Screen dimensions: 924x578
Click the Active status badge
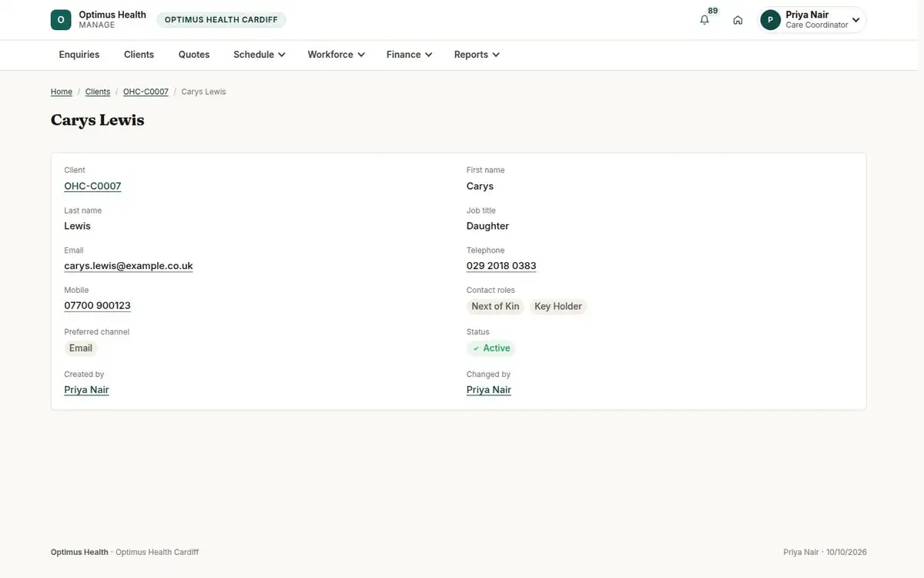[x=491, y=348]
